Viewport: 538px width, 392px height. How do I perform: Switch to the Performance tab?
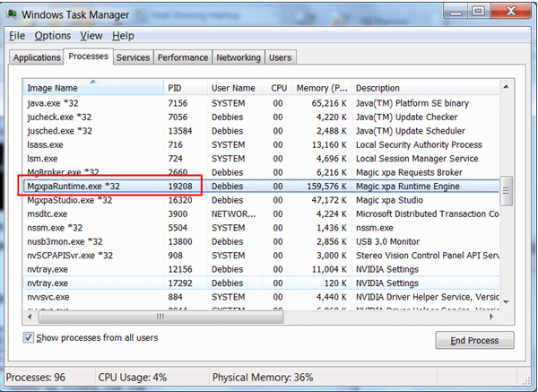click(183, 57)
